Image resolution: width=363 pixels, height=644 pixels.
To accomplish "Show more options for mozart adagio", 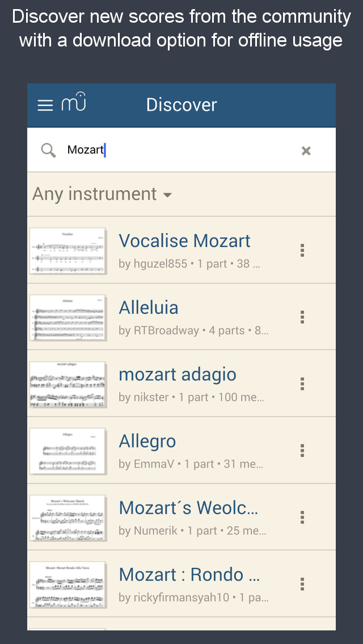I will click(x=302, y=384).
